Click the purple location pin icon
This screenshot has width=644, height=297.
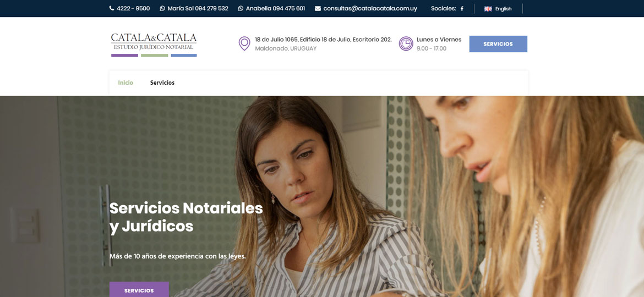point(244,43)
